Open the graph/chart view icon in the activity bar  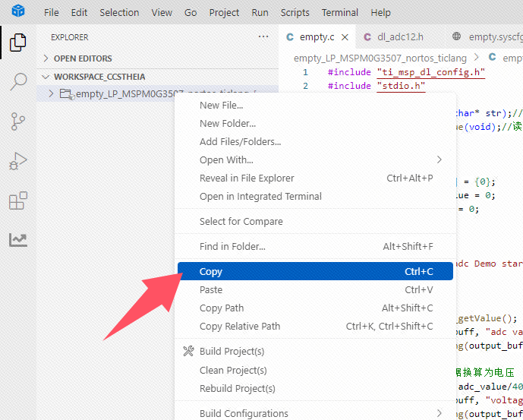tap(18, 240)
